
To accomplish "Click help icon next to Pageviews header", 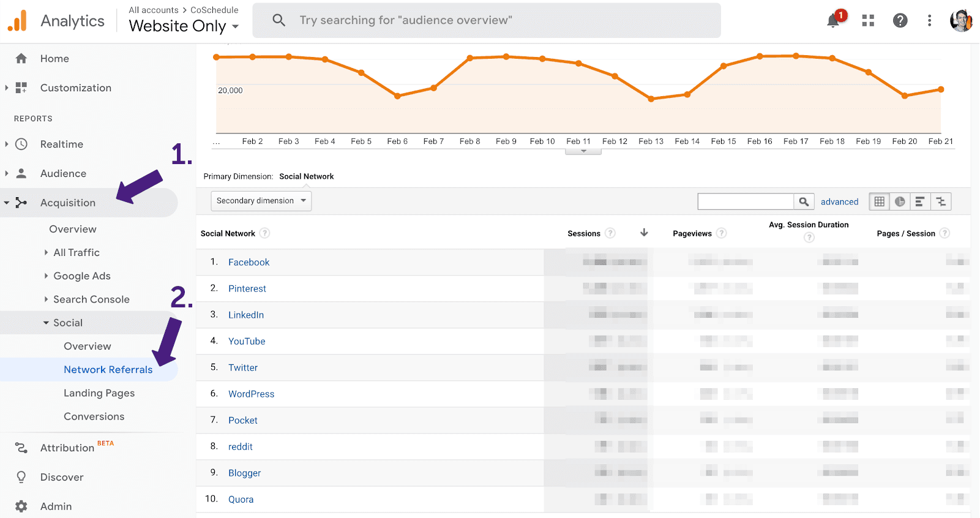I will point(722,233).
